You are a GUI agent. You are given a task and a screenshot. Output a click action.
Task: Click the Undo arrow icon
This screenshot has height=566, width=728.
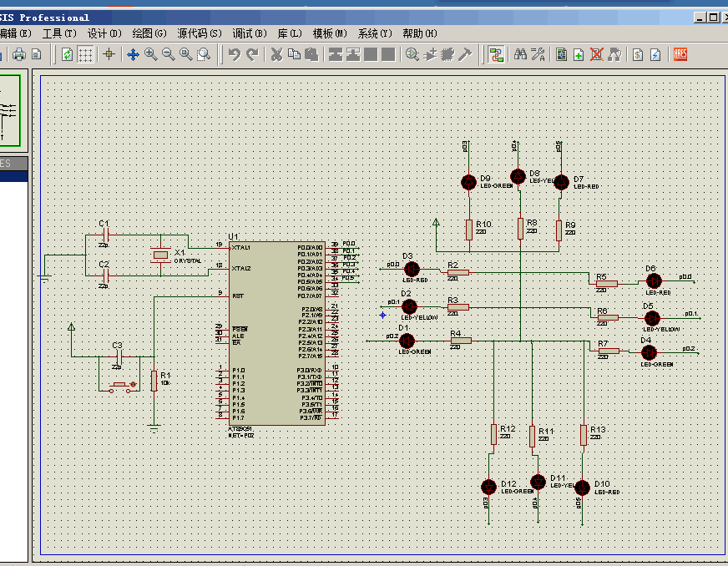(x=235, y=54)
